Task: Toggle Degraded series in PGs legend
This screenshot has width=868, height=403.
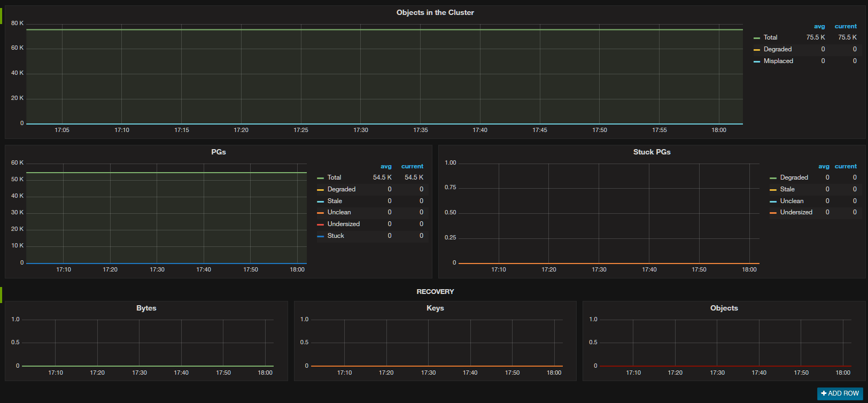Action: (x=342, y=189)
